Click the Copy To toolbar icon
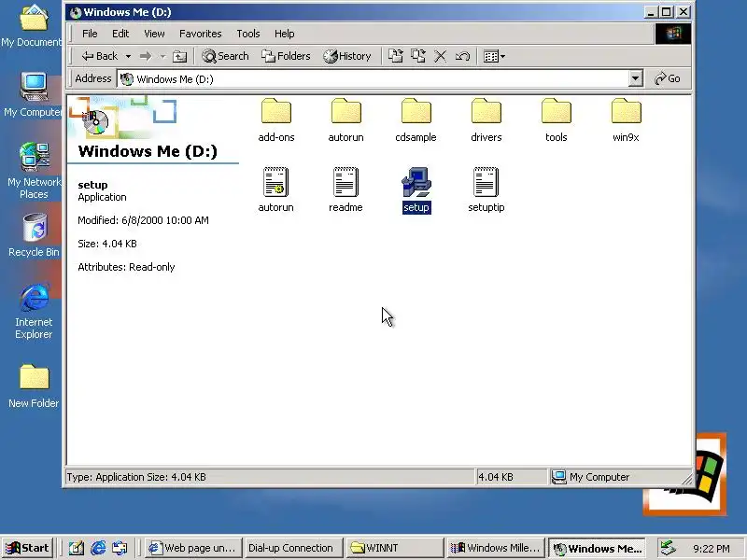 click(x=418, y=56)
